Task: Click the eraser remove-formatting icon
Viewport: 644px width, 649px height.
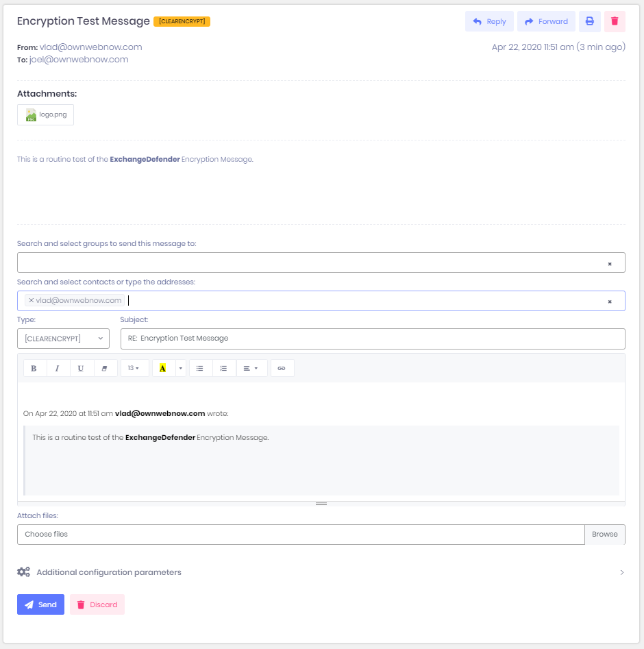Action: coord(104,368)
